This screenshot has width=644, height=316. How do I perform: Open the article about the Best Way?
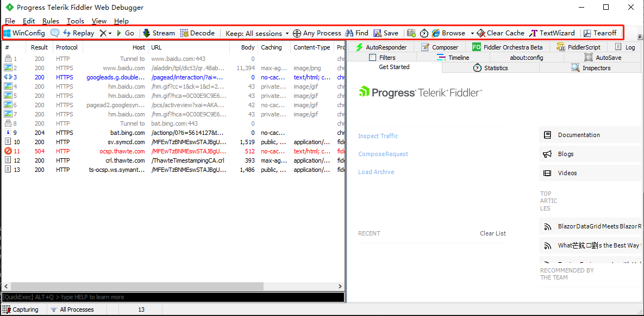tap(591, 245)
